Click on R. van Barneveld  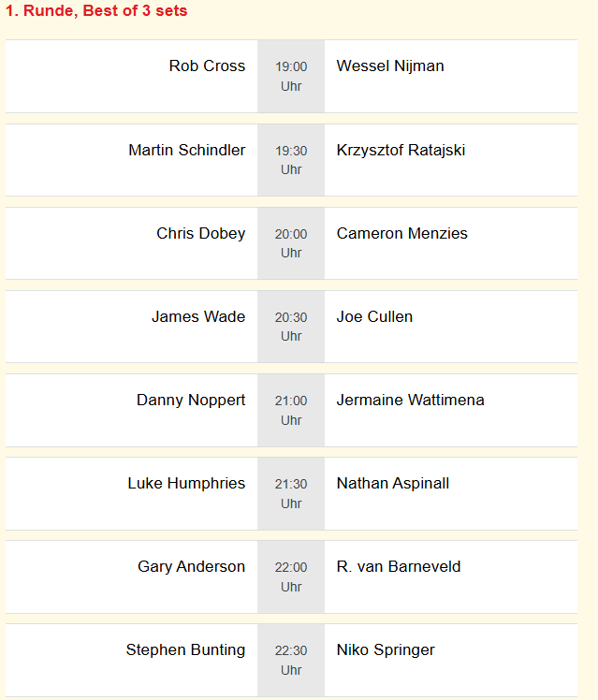click(x=399, y=567)
